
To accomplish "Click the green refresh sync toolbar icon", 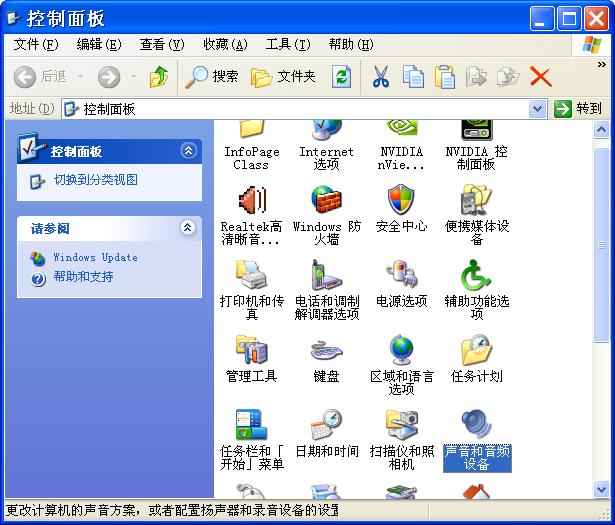I will coord(342,76).
